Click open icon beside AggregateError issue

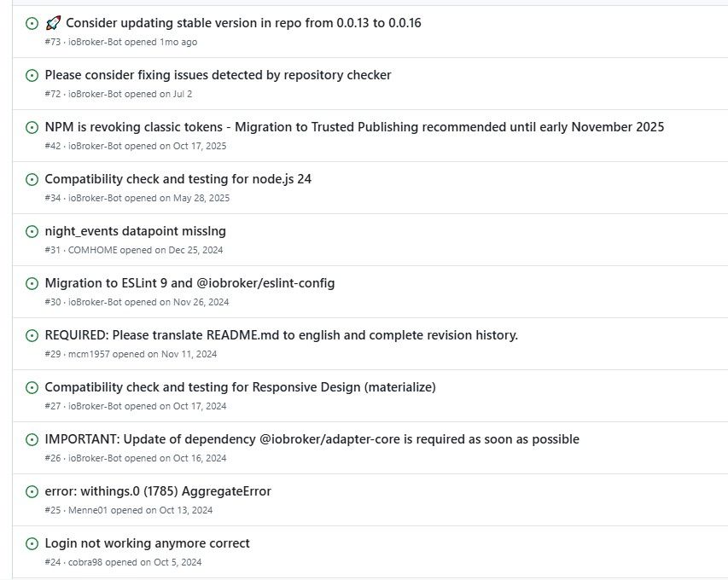[x=32, y=491]
